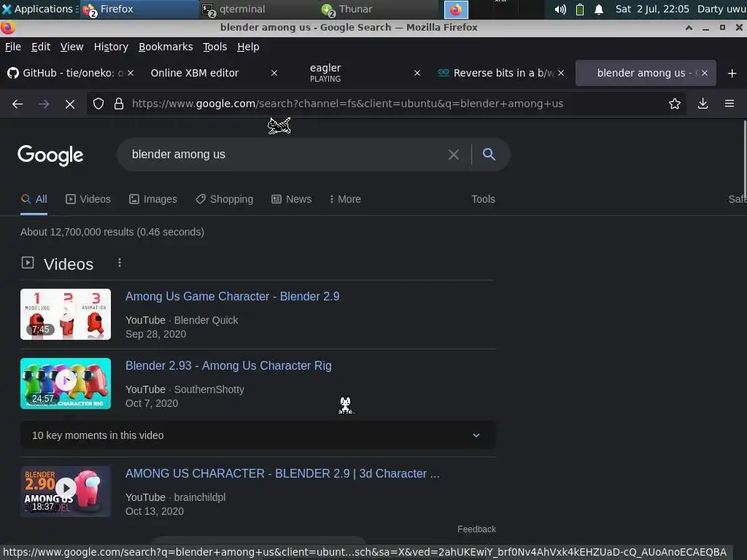Bookmark this page with the star icon

click(x=674, y=104)
